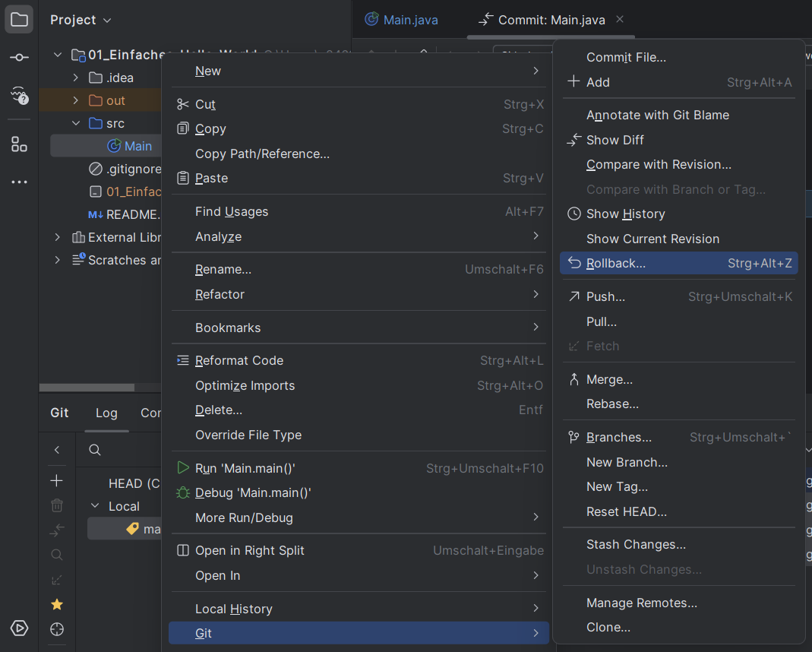Open the Analyze submenu
This screenshot has height=652, width=812.
[x=359, y=236]
